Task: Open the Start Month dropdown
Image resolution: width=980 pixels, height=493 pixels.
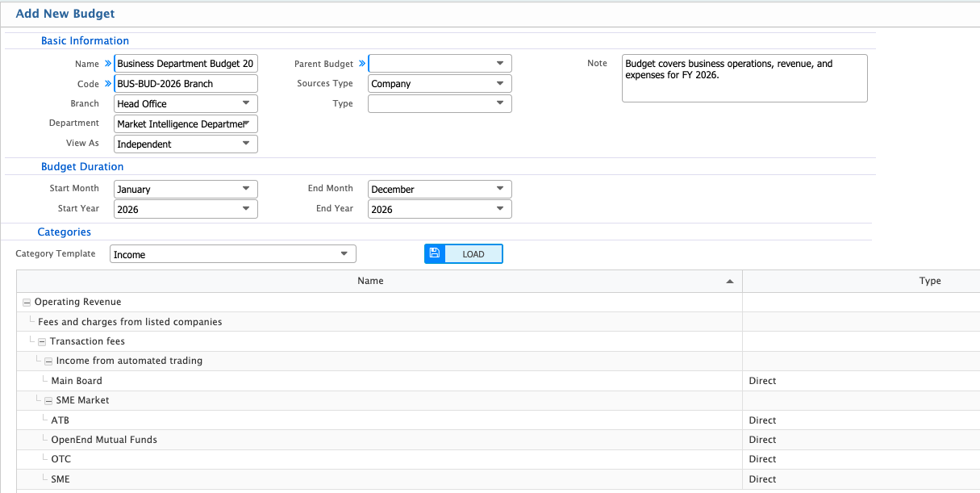Action: [247, 188]
